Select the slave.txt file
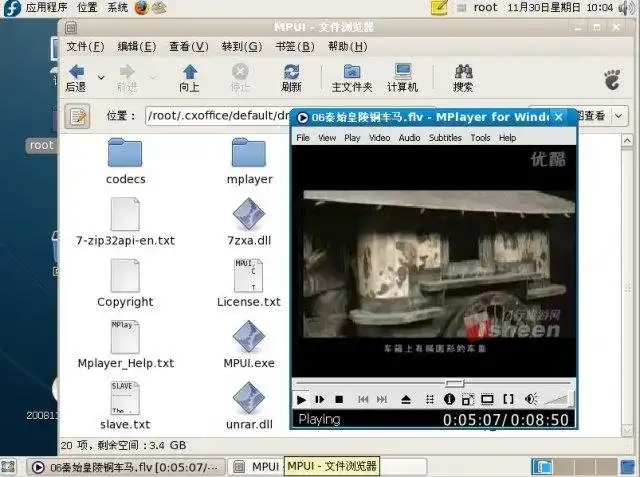Viewport: 640px width, 477px height. pos(125,406)
